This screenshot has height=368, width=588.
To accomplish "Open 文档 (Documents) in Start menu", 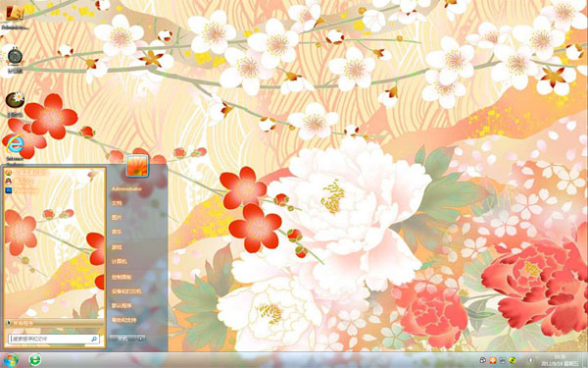I will coord(117,203).
